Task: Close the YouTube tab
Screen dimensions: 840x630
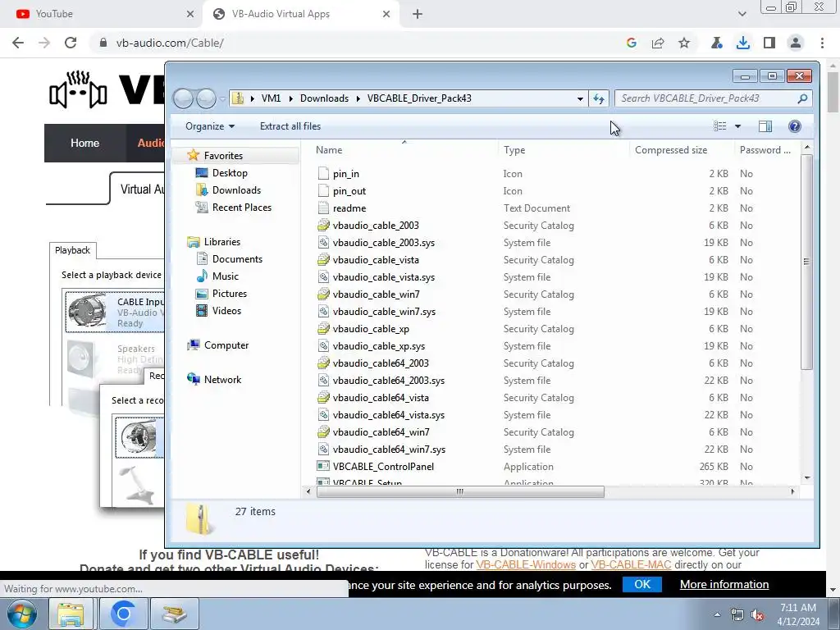Action: click(190, 14)
